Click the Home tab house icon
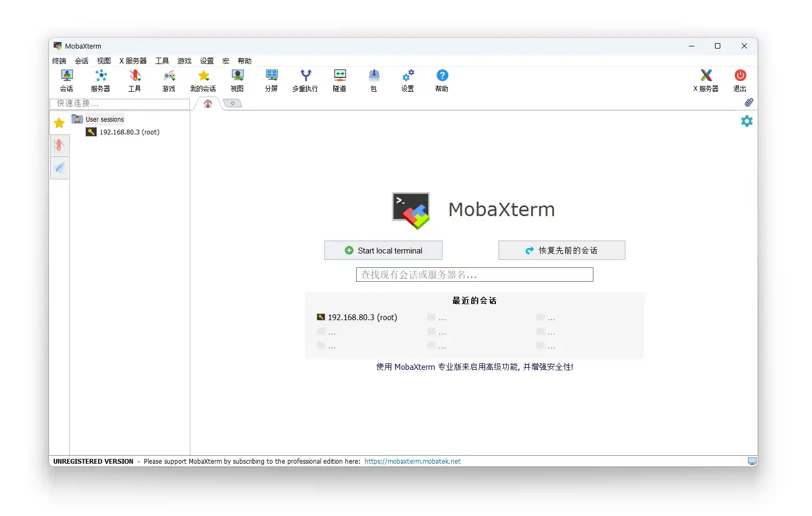The image size is (812, 516). click(208, 104)
